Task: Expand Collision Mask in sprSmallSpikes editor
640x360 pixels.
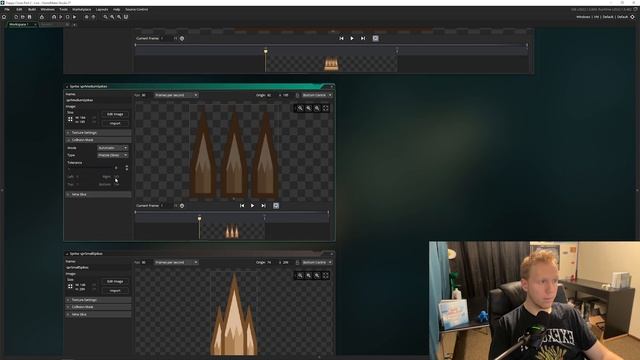Action: click(98, 307)
